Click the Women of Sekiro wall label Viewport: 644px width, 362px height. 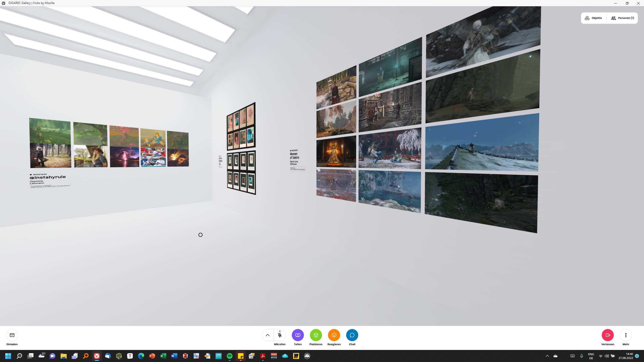[297, 160]
